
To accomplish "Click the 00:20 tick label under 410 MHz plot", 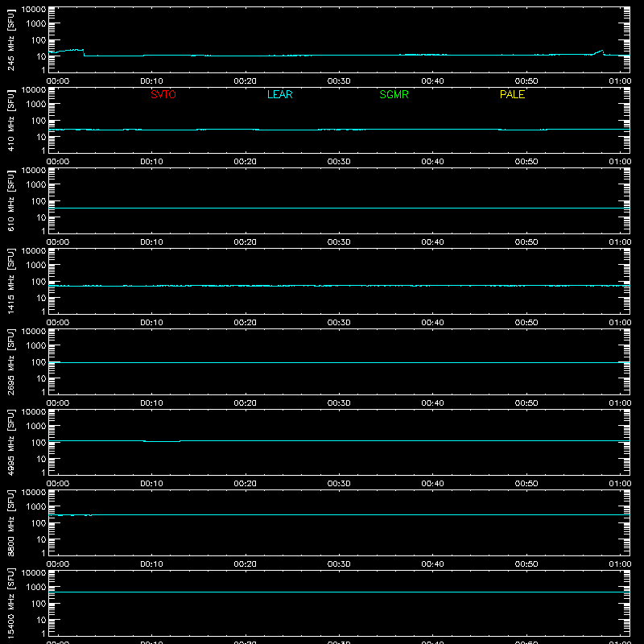I will (246, 162).
